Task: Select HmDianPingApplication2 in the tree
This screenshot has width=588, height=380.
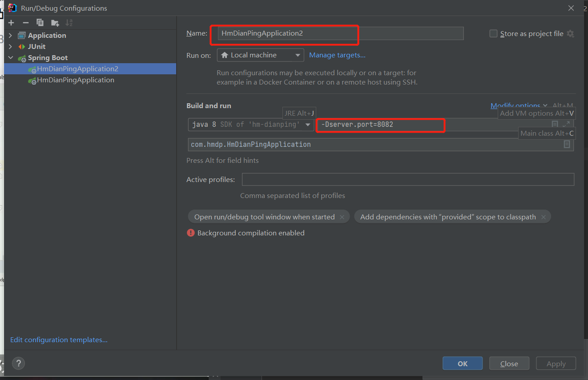Action: coord(90,69)
